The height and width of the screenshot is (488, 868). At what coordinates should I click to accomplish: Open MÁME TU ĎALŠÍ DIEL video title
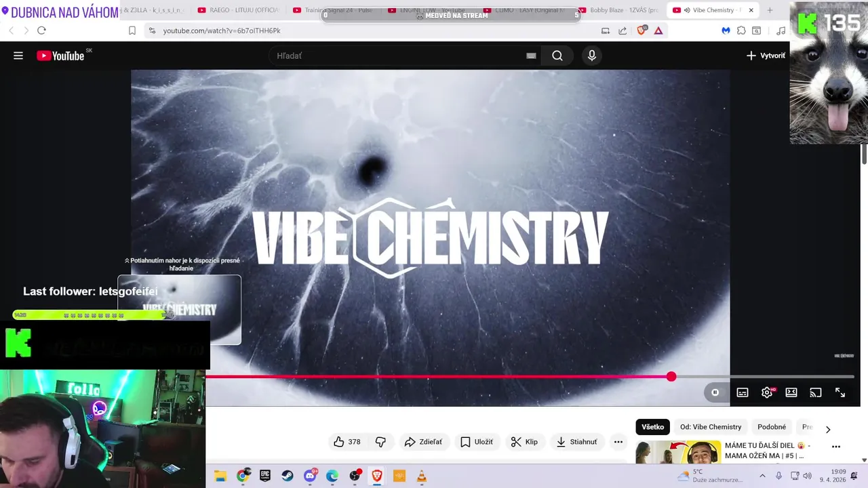(768, 451)
